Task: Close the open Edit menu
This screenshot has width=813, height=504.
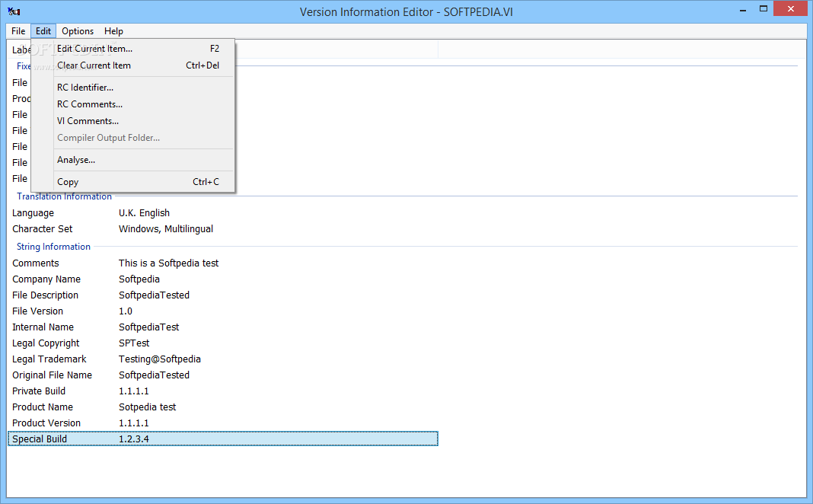Action: tap(43, 31)
